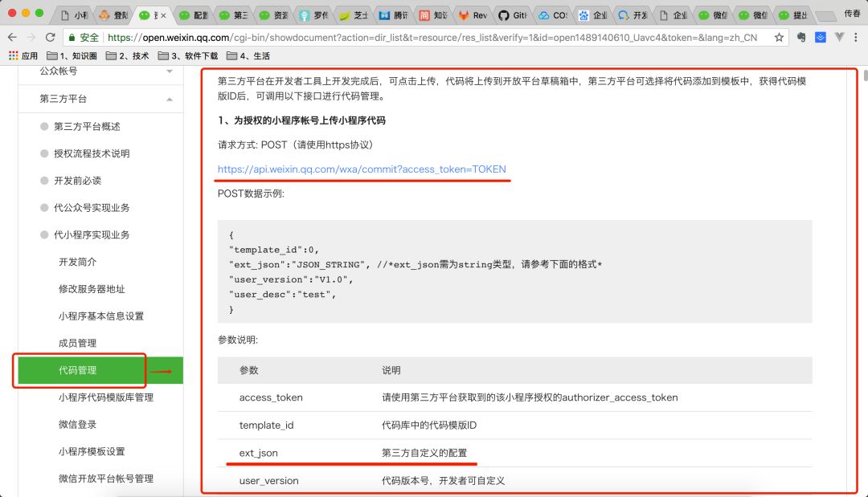
Task: Select 微信开放平台帐号管理 sidebar item
Action: (x=106, y=479)
